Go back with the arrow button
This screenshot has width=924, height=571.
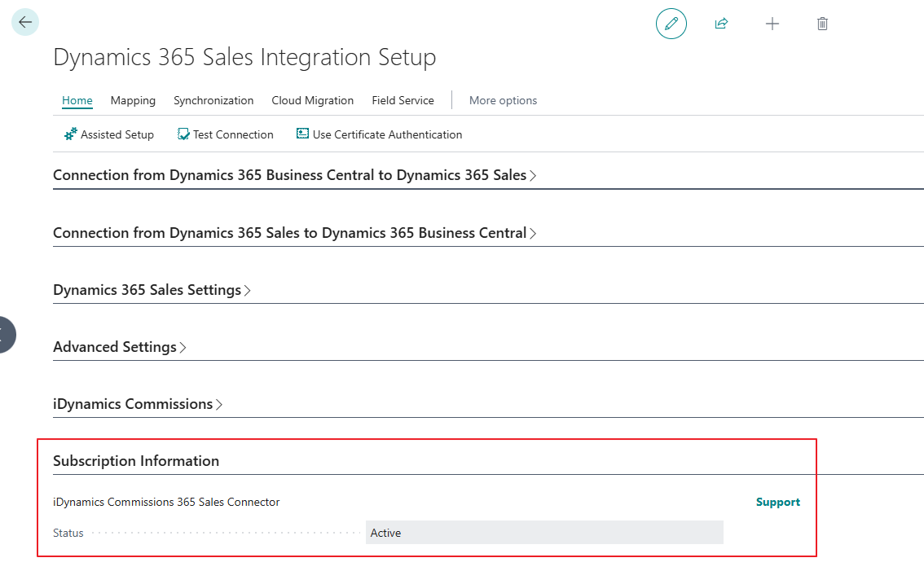pos(25,22)
